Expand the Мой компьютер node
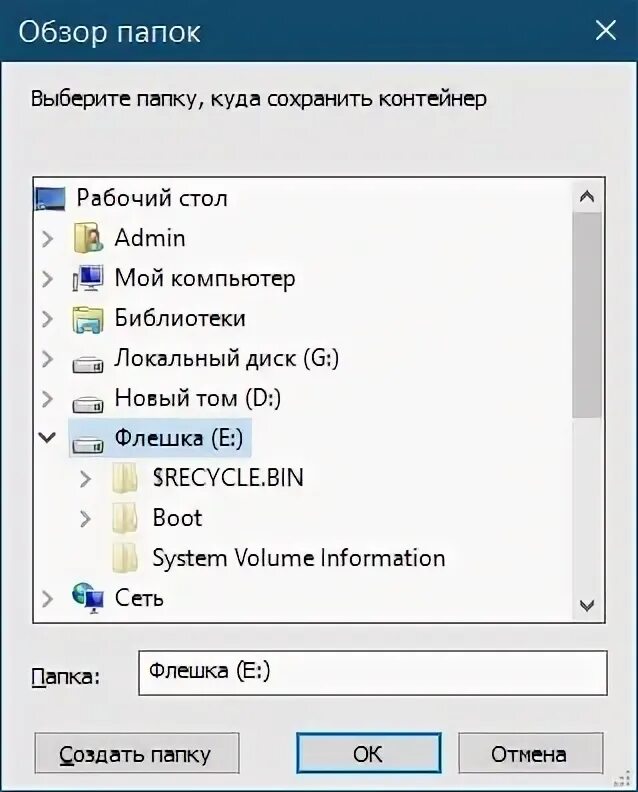This screenshot has height=792, width=638. 47,278
